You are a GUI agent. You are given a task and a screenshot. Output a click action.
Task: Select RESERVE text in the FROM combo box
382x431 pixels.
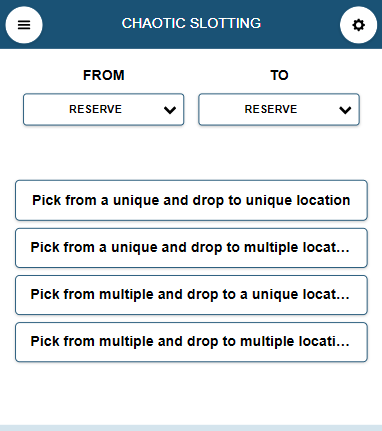(95, 109)
